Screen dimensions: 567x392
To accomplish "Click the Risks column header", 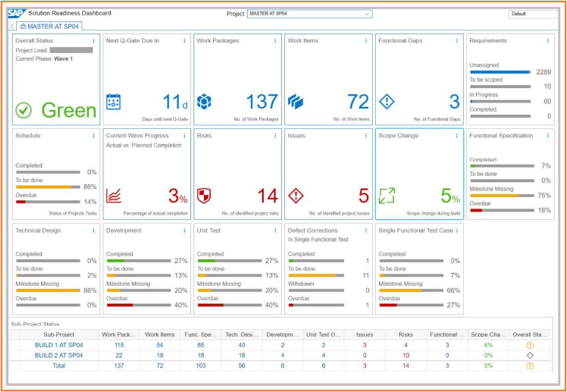I will pos(406,335).
